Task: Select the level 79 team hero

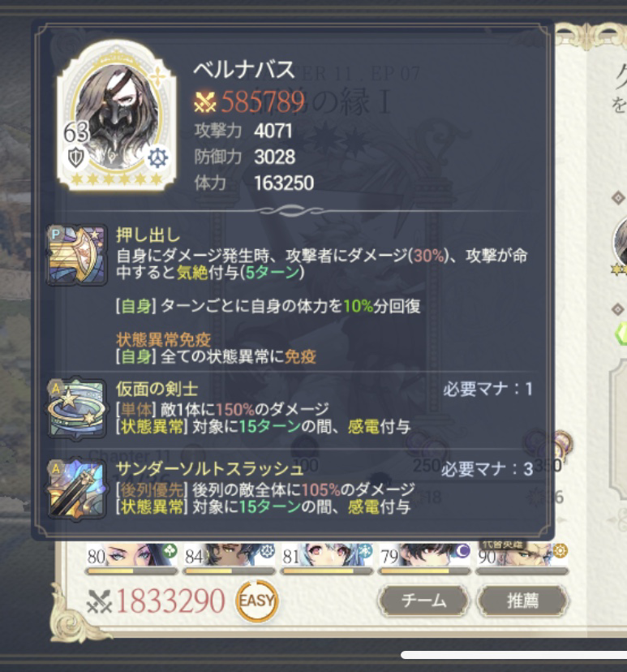Action: tap(425, 554)
